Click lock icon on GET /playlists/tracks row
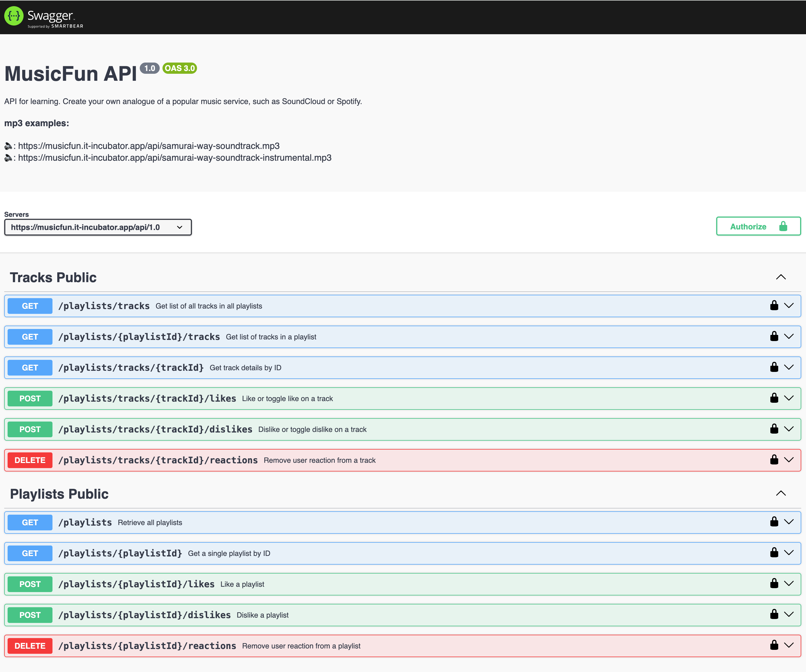806x672 pixels. coord(774,306)
